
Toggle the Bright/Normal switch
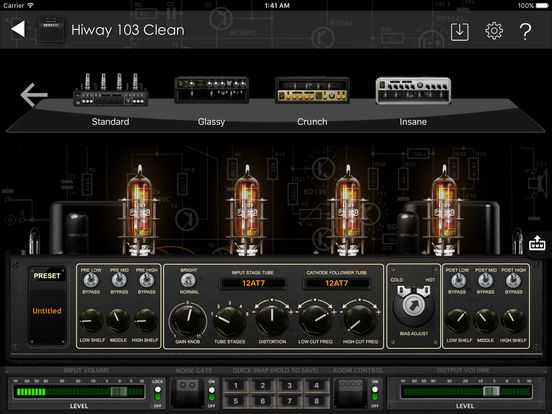click(x=188, y=281)
